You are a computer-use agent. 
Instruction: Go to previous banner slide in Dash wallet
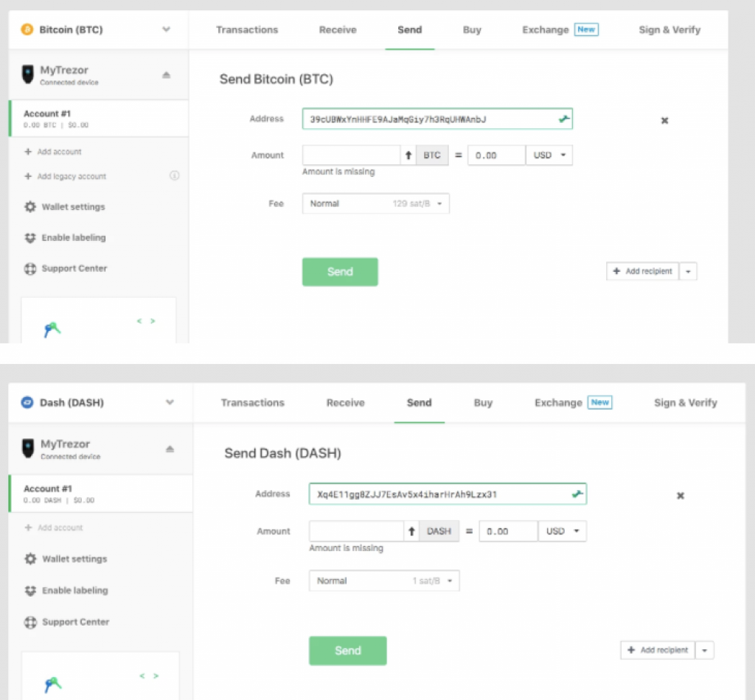coord(142,676)
